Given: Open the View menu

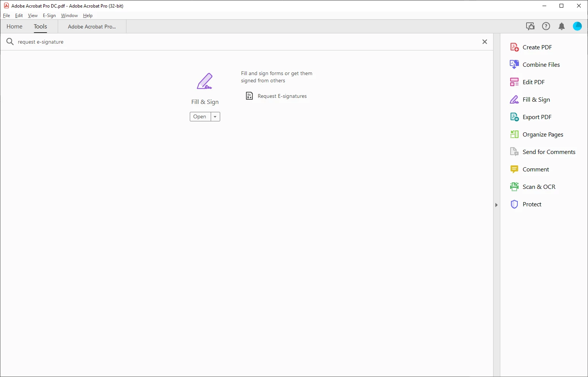Looking at the screenshot, I should click(33, 16).
